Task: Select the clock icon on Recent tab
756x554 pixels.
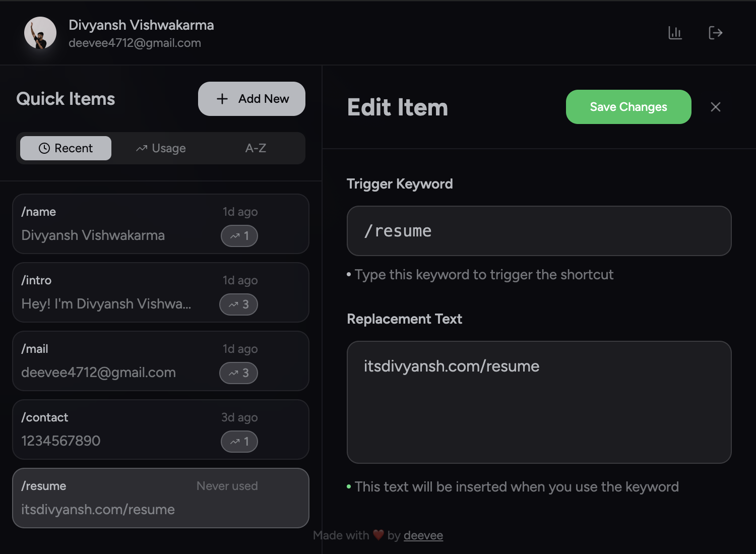Action: point(44,148)
